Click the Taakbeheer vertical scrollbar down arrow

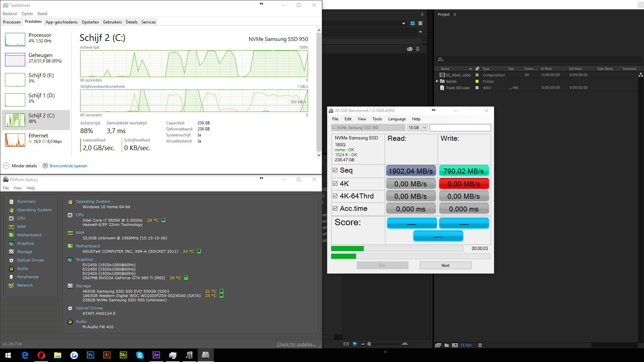click(319, 155)
